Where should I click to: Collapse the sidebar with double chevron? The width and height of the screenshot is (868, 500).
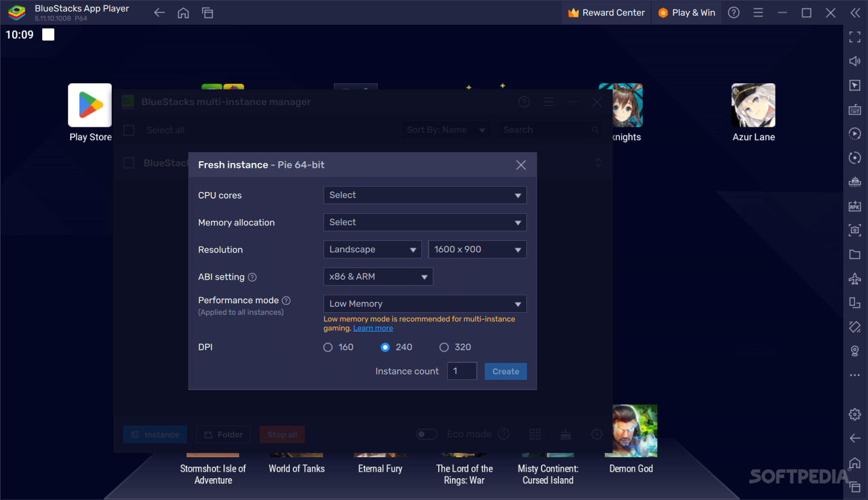click(855, 13)
